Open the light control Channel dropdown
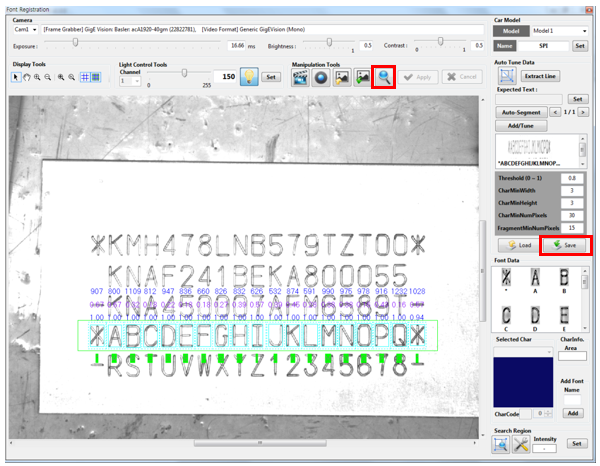 129,81
